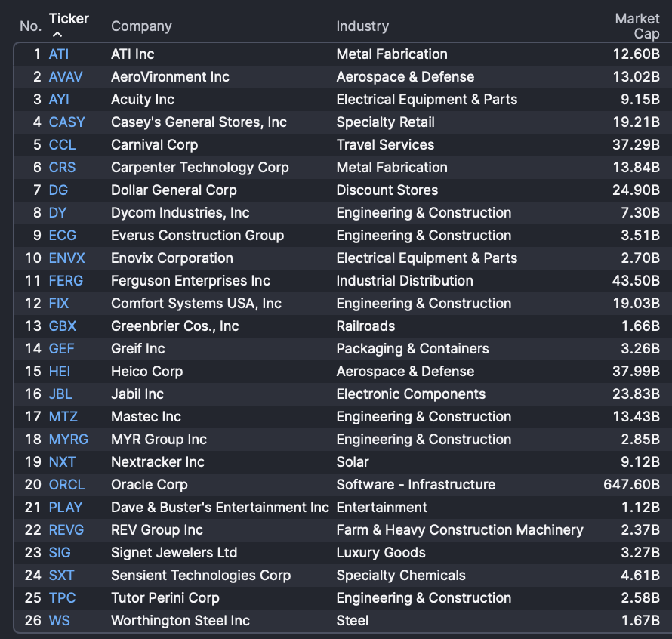The width and height of the screenshot is (672, 639).
Task: Click the 9.15B market cap value
Action: click(x=640, y=100)
